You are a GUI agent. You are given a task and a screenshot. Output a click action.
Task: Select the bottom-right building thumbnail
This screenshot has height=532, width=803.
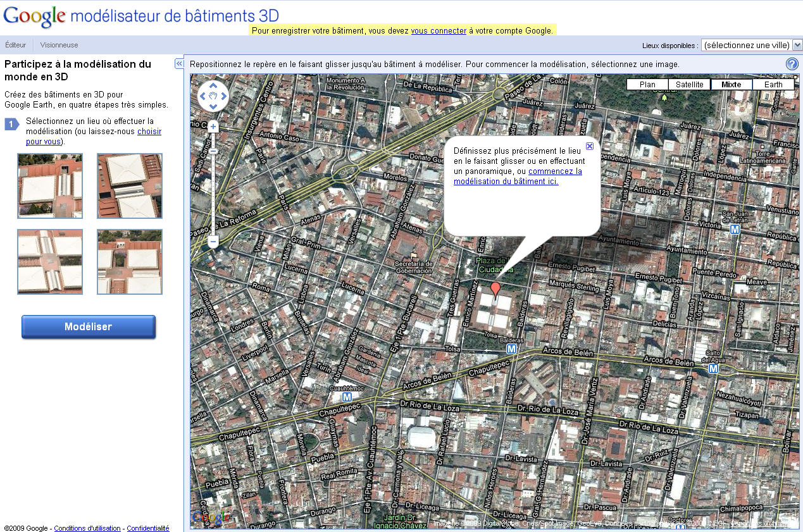point(130,262)
